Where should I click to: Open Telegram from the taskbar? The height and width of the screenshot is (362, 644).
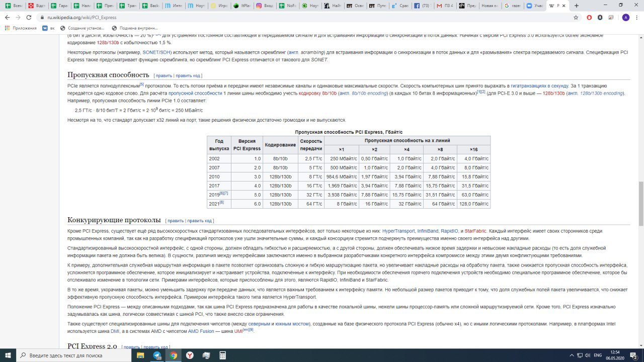coord(157,355)
